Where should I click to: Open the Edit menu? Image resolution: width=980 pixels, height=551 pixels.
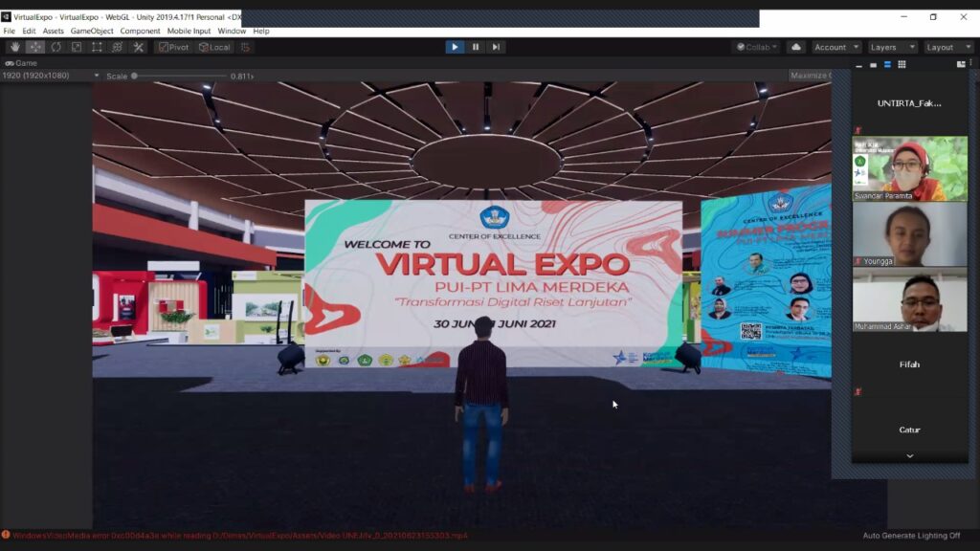click(x=29, y=31)
